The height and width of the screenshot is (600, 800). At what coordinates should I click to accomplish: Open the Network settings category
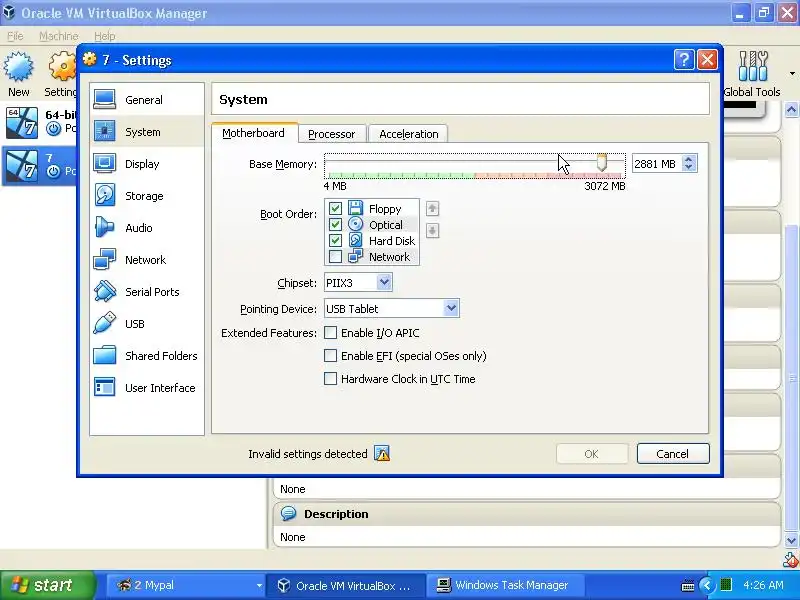(146, 260)
